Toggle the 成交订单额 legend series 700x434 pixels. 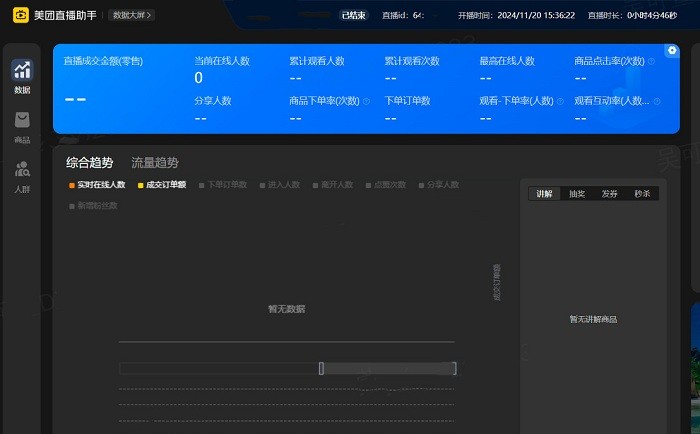162,185
